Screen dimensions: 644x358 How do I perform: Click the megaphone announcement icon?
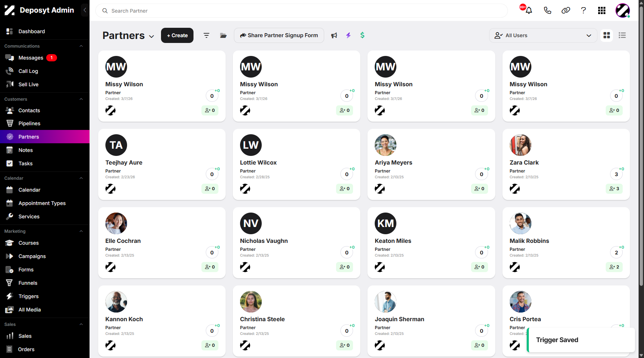[334, 35]
